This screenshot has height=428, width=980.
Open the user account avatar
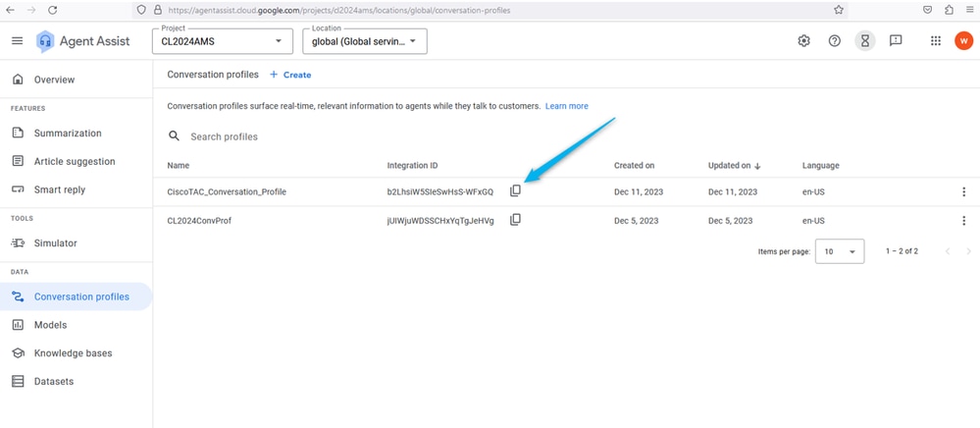click(x=963, y=40)
